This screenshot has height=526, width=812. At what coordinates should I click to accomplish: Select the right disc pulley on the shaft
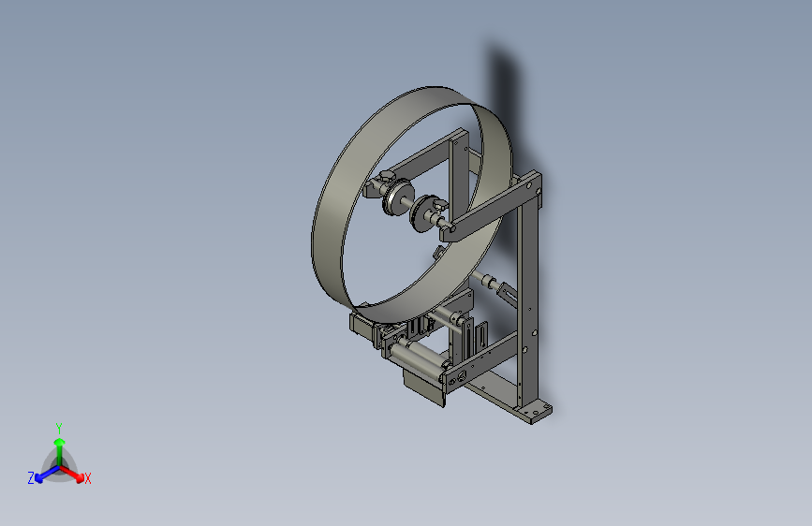tap(425, 213)
